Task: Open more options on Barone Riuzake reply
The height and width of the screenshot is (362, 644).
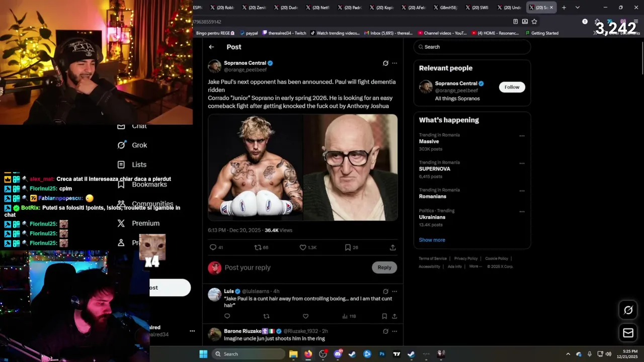Action: 394,331
